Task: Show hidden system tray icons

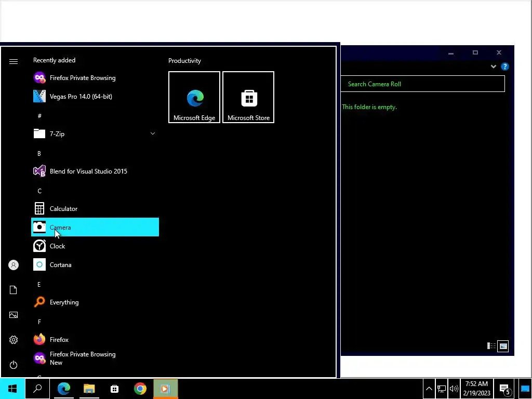Action: pos(429,389)
